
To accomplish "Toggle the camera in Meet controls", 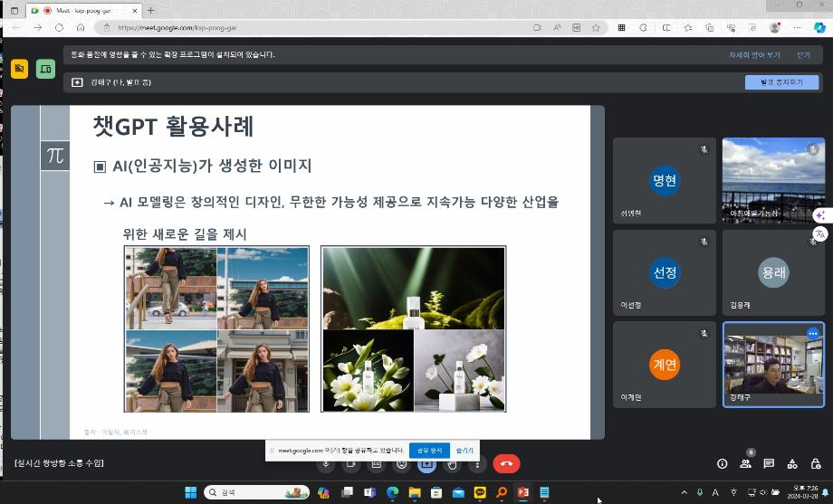I will 351,464.
